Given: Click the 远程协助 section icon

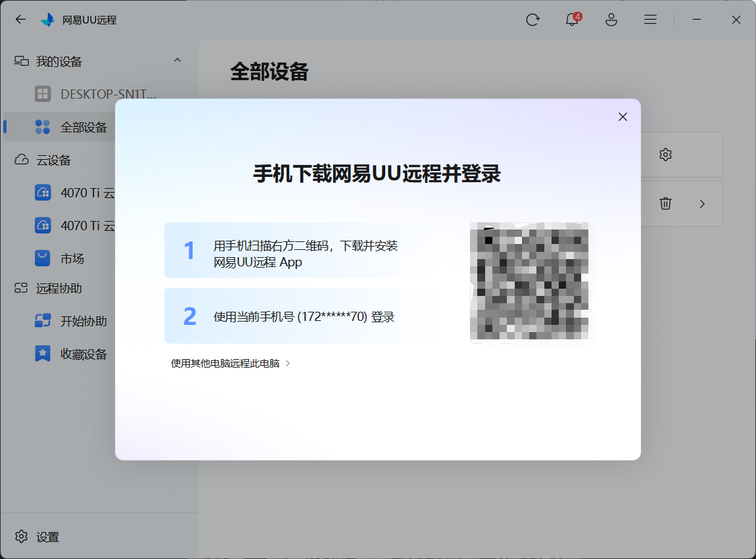Looking at the screenshot, I should 21,289.
